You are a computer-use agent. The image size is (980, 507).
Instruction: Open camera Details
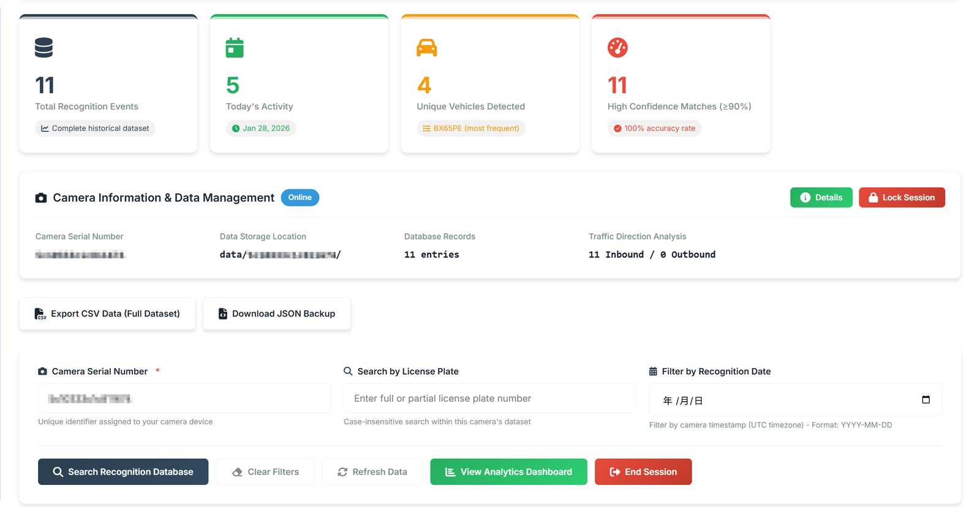tap(821, 198)
